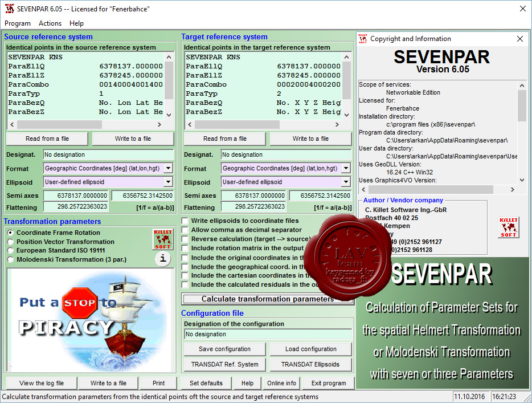532x403 pixels.
Task: Click source second Semi axes field 6356752.3142500
Action: click(x=143, y=196)
